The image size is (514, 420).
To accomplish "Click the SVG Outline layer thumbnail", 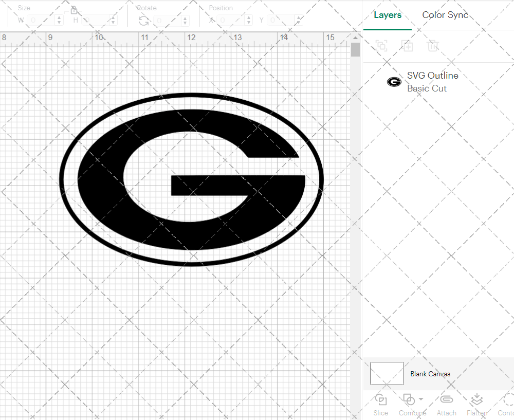I will click(x=394, y=81).
